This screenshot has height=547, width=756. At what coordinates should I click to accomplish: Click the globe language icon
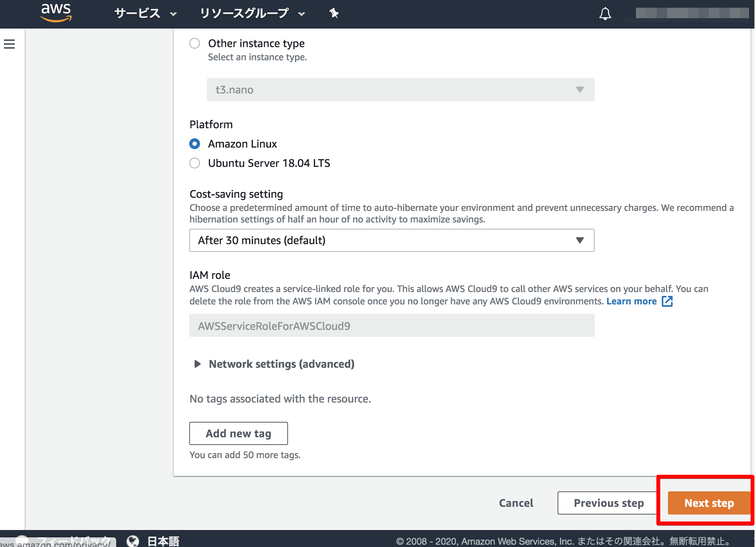pos(133,541)
